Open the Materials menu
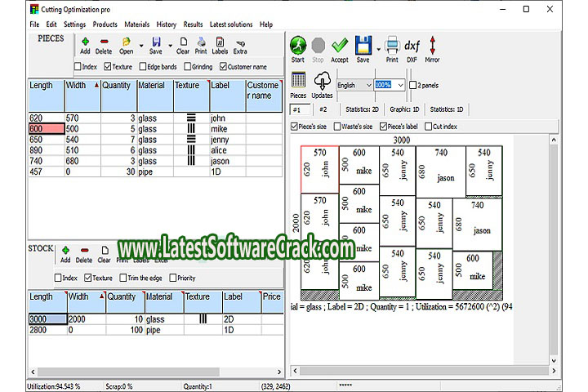Screen dimensions: 588x392 click(x=137, y=24)
